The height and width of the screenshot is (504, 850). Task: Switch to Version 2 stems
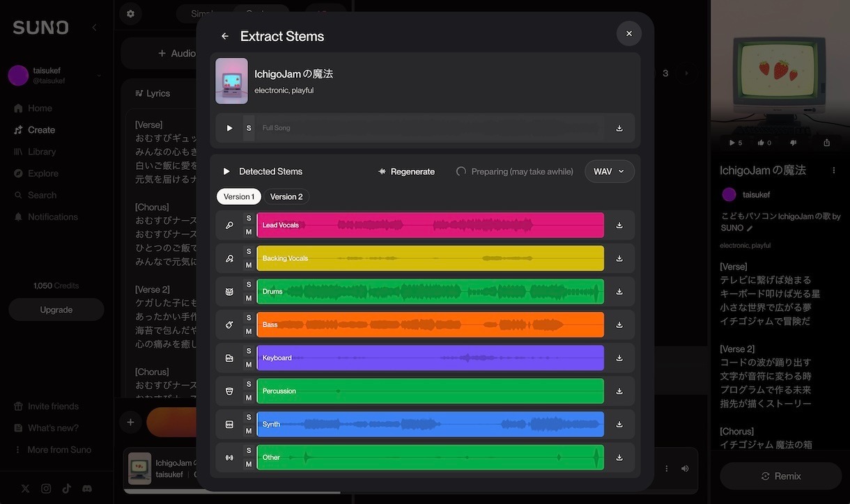286,197
